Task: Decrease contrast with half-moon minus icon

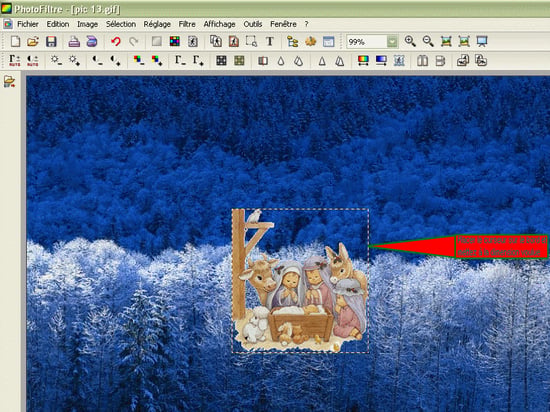Action: [98, 61]
